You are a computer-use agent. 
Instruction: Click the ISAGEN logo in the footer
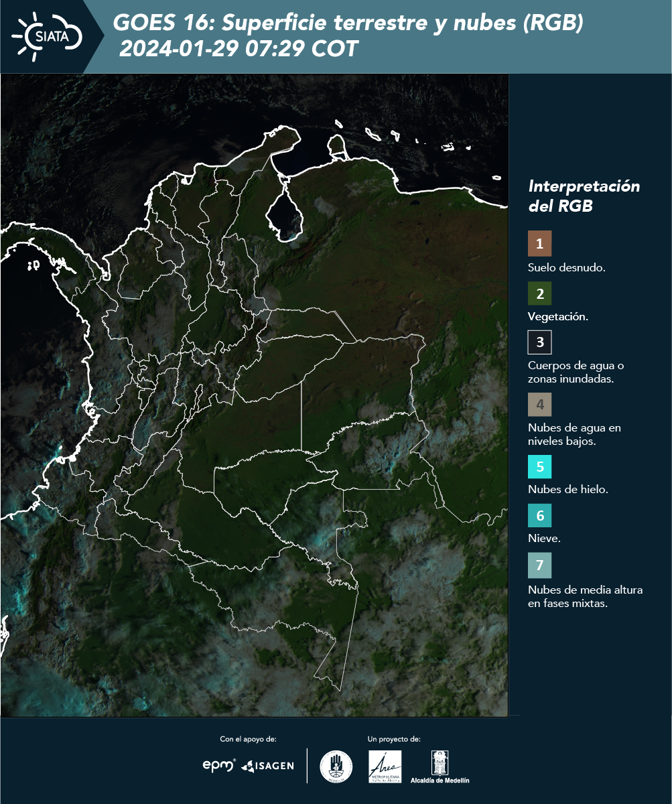(267, 766)
